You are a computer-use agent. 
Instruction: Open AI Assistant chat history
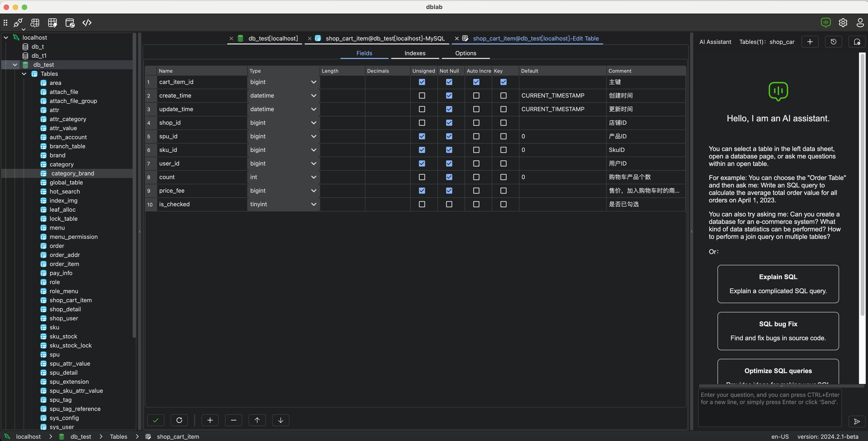tap(834, 41)
